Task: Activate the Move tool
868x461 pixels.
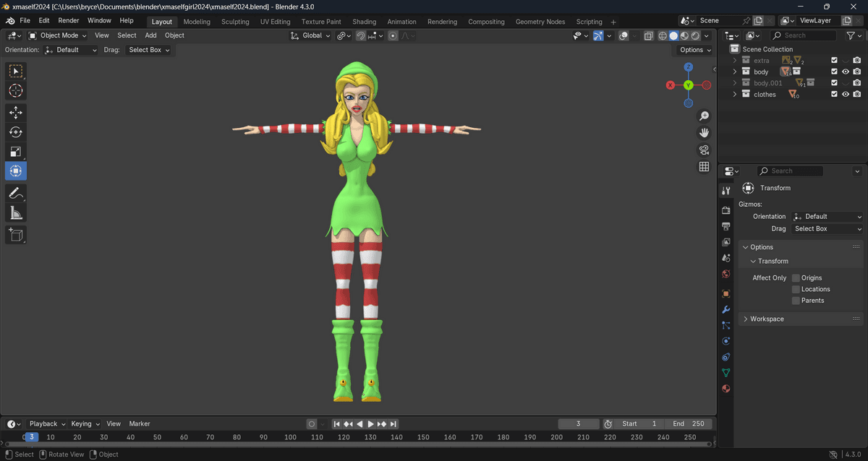Action: (x=15, y=113)
